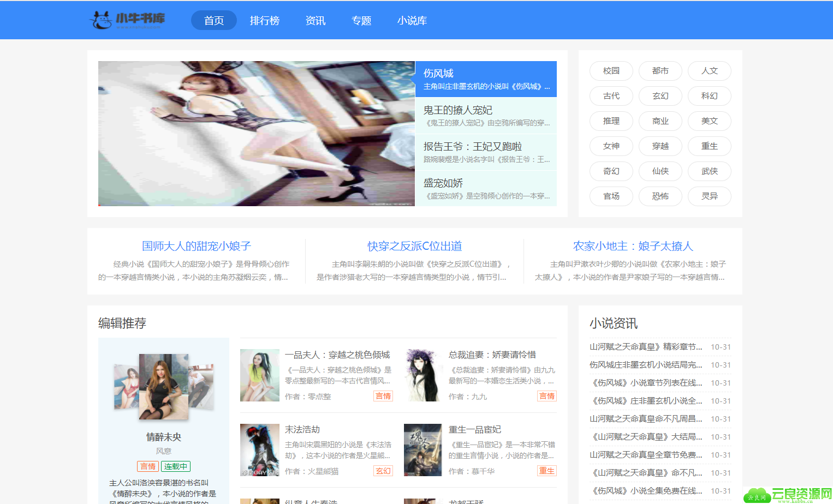The width and height of the screenshot is (833, 504).
Task: Choose the 重生 category tag
Action: [710, 146]
